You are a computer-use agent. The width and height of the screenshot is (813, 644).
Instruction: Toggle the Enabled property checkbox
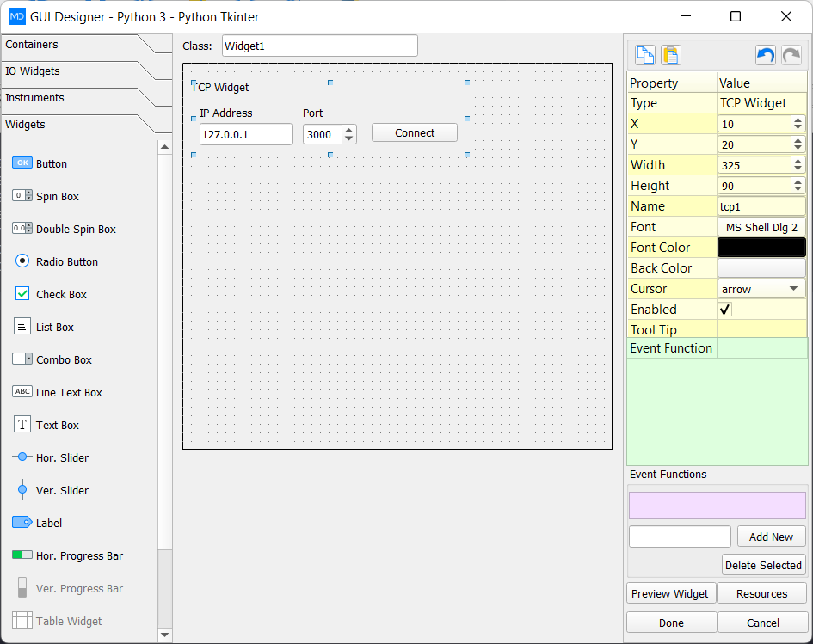click(726, 309)
